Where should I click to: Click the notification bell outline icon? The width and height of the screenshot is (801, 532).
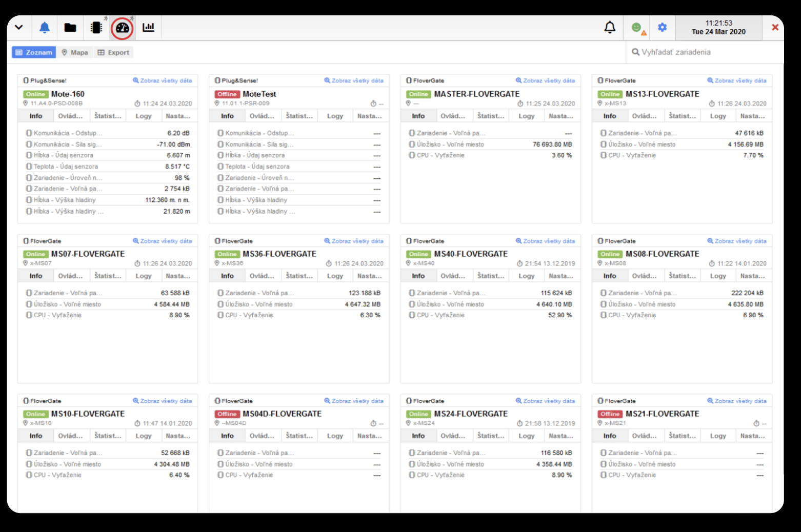[x=610, y=28]
